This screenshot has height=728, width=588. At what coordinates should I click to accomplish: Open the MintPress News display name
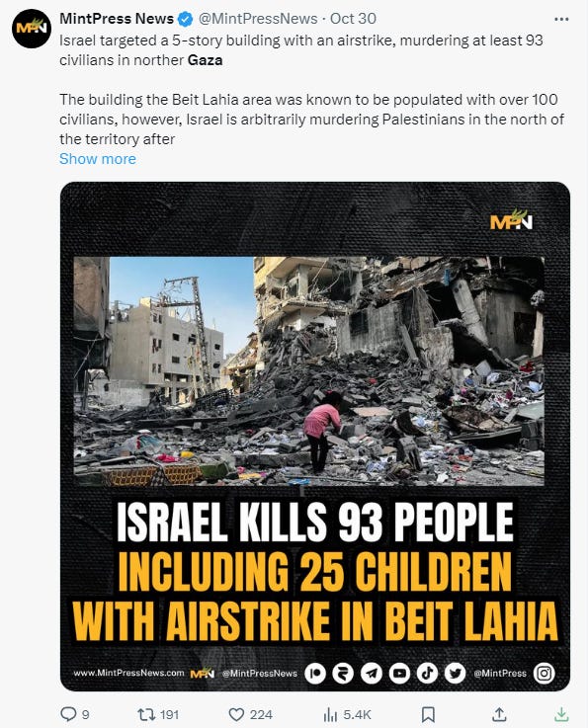[116, 19]
